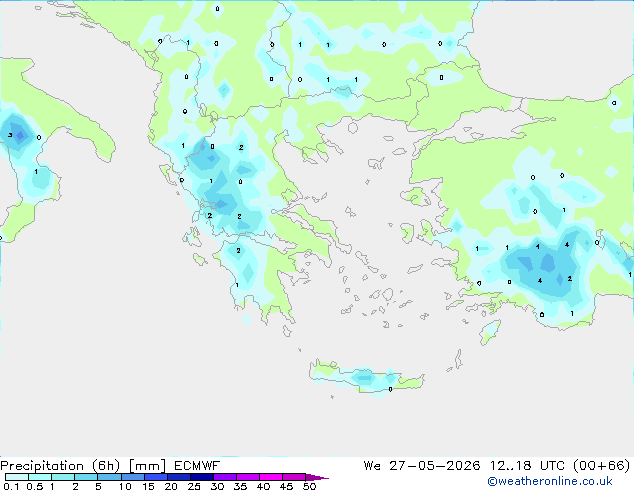Click the '0.5' legend tick label

(35, 486)
